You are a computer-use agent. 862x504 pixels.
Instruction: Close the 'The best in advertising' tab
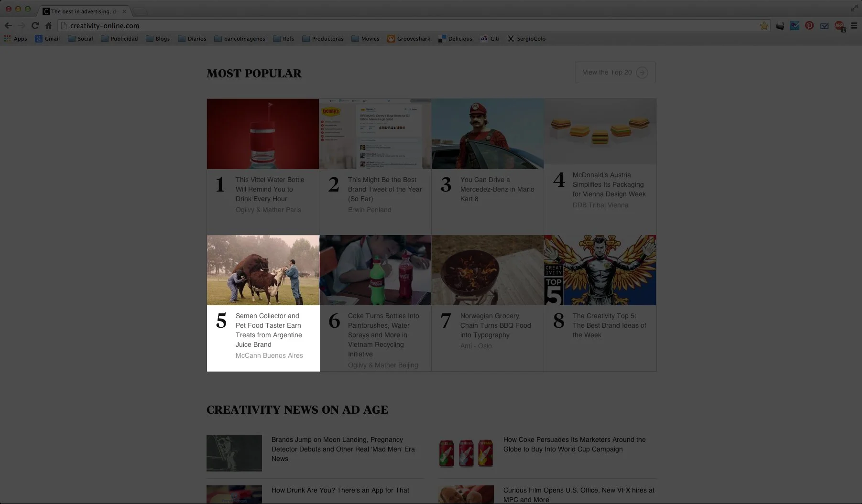(124, 11)
